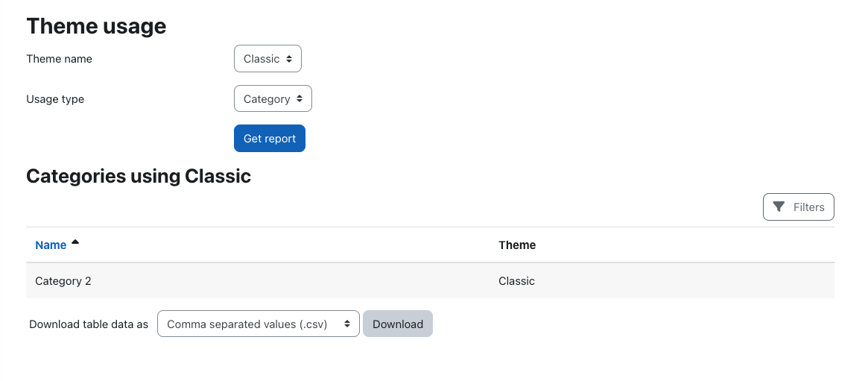Screen dimensions: 868x381
Task: Click the Download table data as label
Action: pyautogui.click(x=89, y=324)
